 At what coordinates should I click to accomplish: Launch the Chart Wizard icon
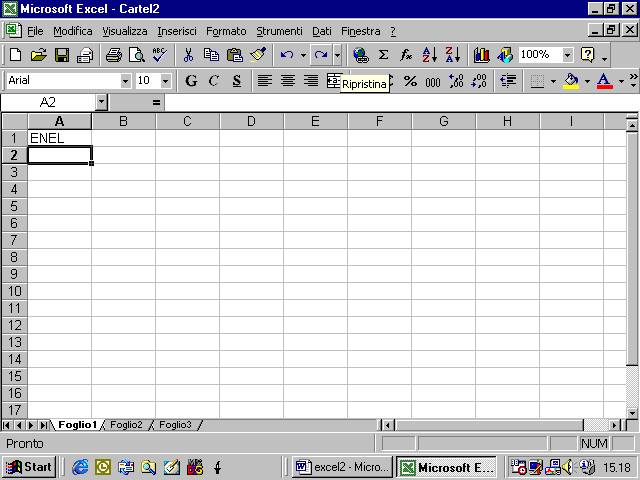click(482, 54)
